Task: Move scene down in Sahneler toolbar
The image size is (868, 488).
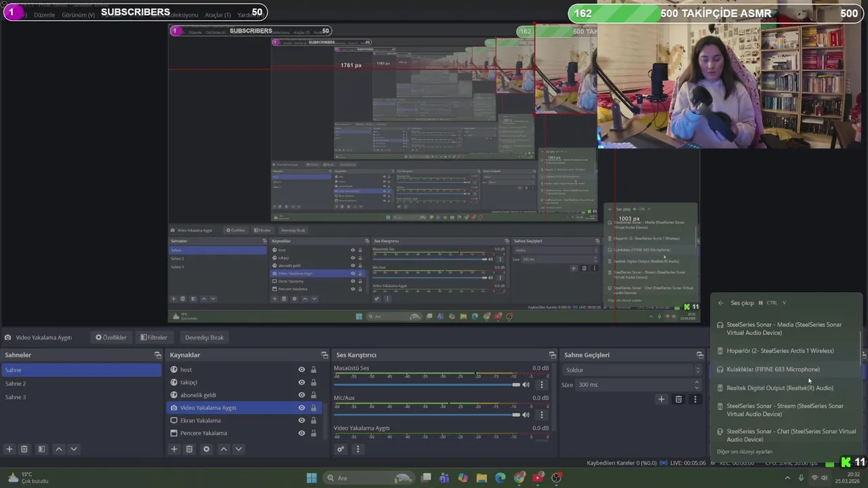Action: click(x=74, y=449)
